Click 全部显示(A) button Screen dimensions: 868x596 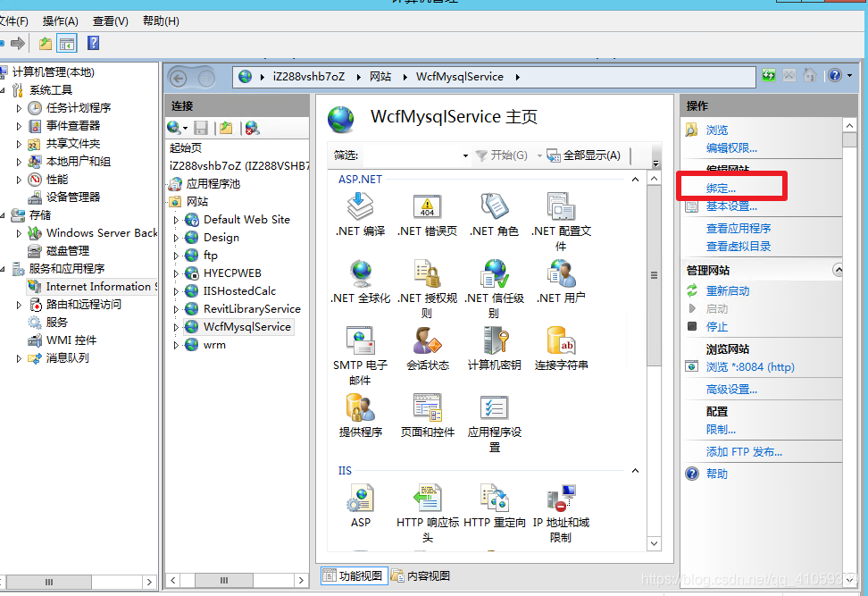pyautogui.click(x=584, y=155)
